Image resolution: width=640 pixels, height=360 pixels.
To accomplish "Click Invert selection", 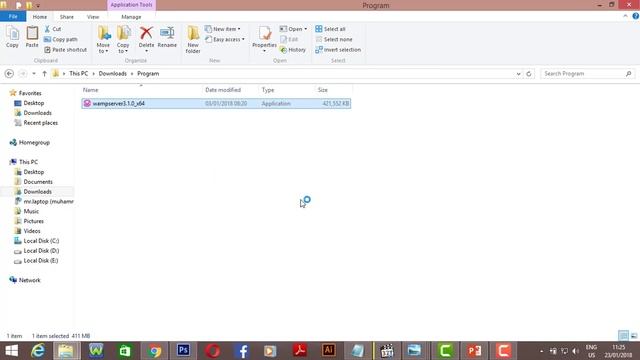I will point(338,49).
